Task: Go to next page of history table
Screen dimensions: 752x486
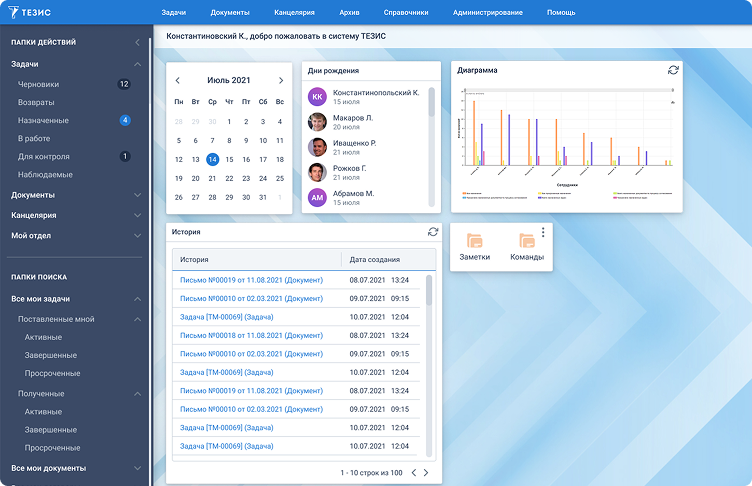Action: [426, 473]
